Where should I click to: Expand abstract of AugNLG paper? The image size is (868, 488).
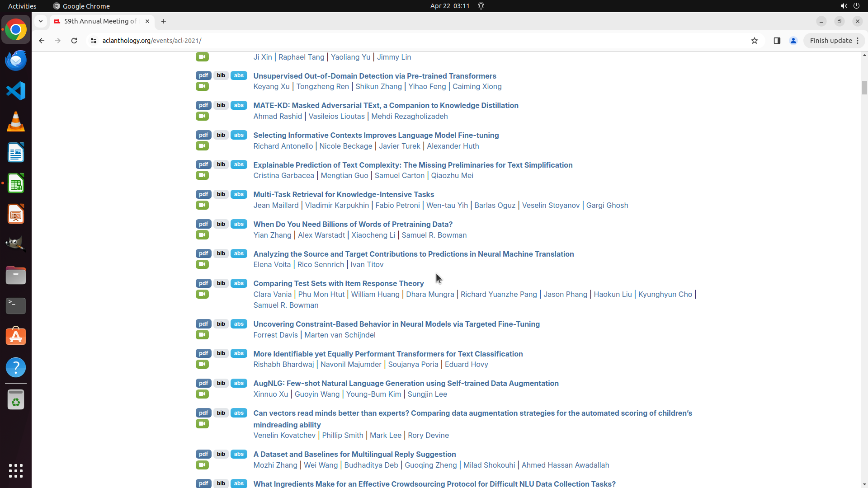[x=239, y=383]
